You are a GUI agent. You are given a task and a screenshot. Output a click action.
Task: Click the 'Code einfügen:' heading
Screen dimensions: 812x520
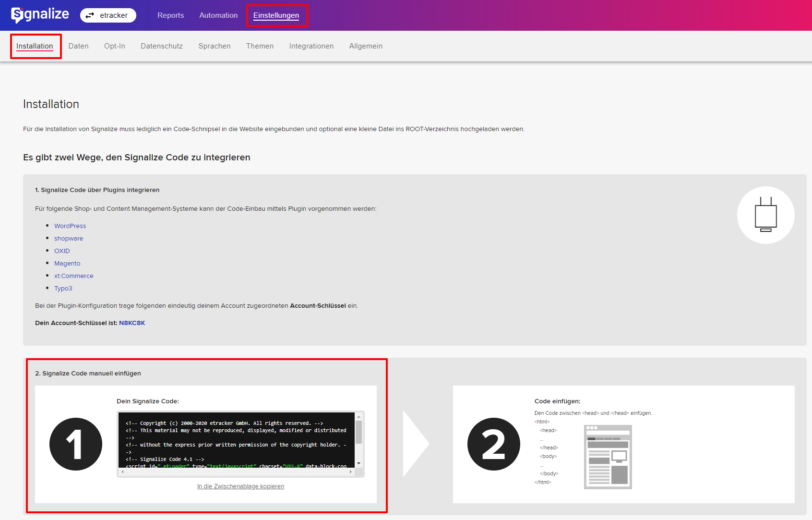point(557,401)
